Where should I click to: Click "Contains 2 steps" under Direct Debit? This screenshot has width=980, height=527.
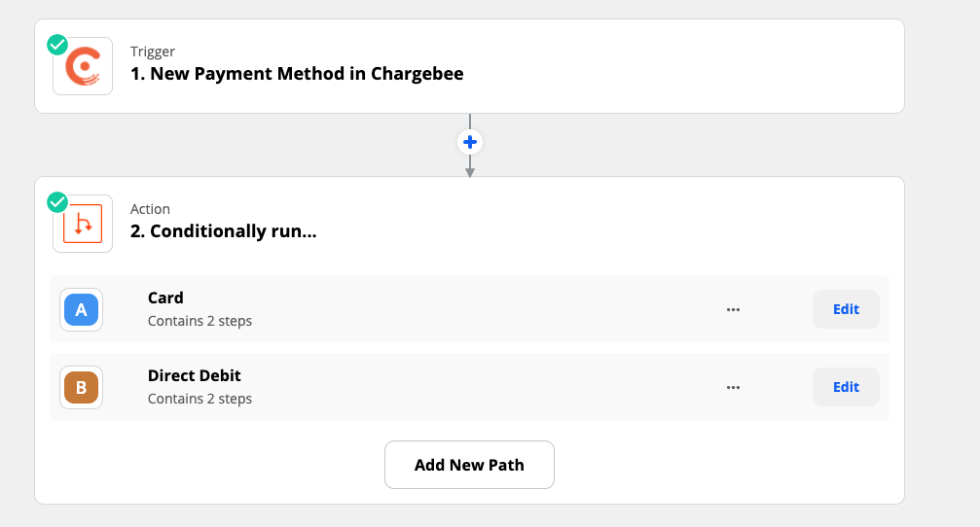pos(200,399)
